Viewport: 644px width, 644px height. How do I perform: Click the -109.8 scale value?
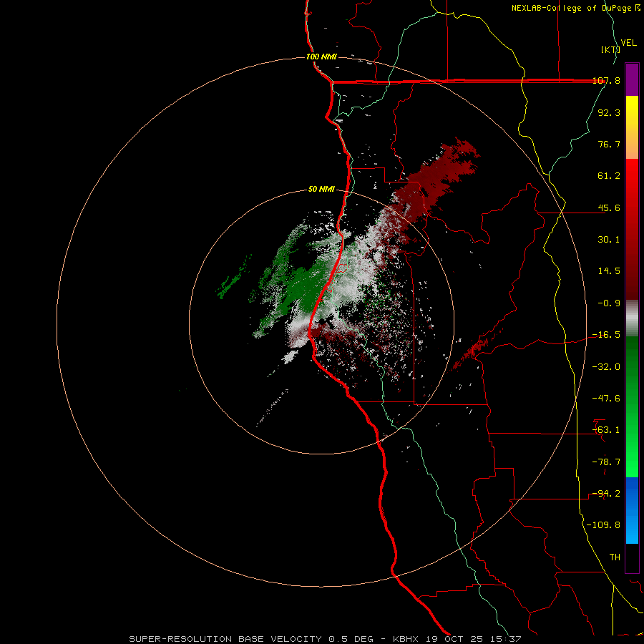pos(603,525)
